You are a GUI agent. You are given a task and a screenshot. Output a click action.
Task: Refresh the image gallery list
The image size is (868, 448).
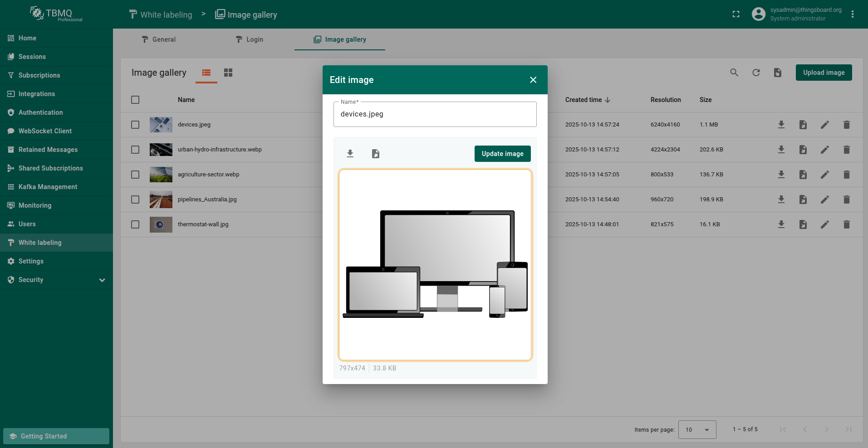pyautogui.click(x=756, y=73)
